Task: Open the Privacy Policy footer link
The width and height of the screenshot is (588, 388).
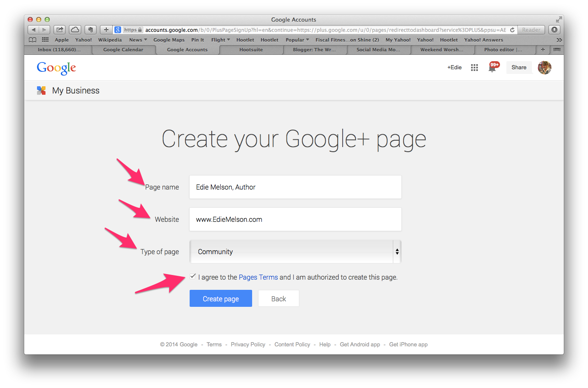Action: tap(248, 344)
